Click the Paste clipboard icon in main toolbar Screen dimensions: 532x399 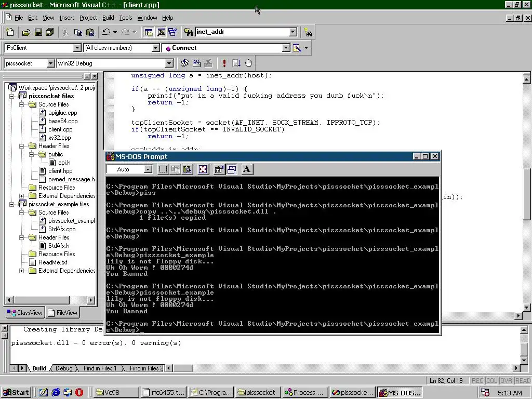point(90,32)
